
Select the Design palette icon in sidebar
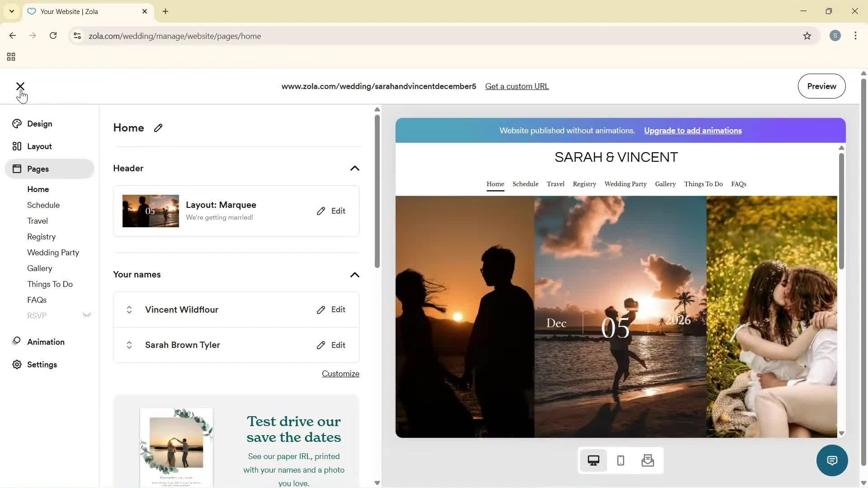(x=17, y=123)
